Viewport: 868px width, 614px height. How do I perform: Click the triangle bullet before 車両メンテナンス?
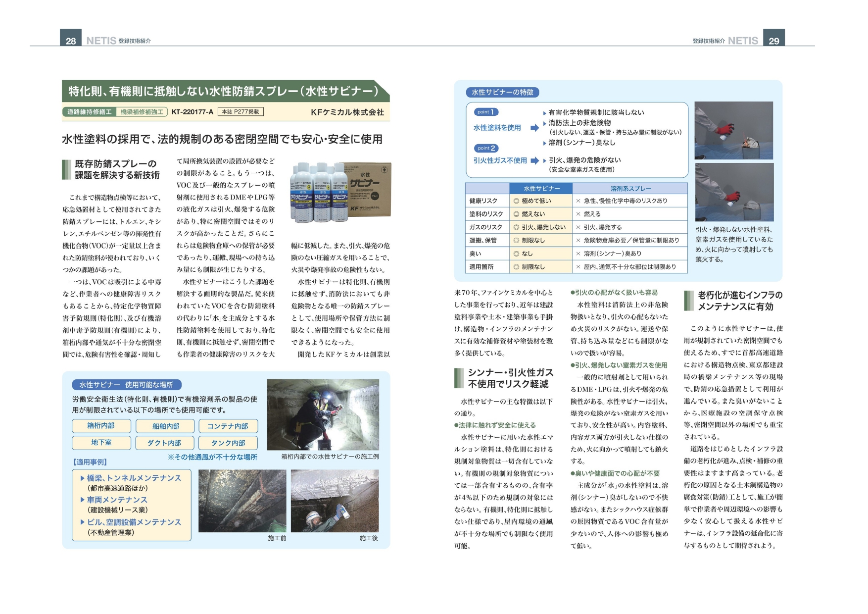(82, 500)
